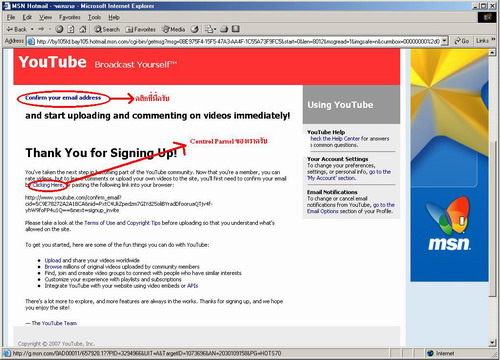Click the vertical scrollbar down arrow
Viewport: 500px width, 360px height.
pyautogui.click(x=492, y=342)
